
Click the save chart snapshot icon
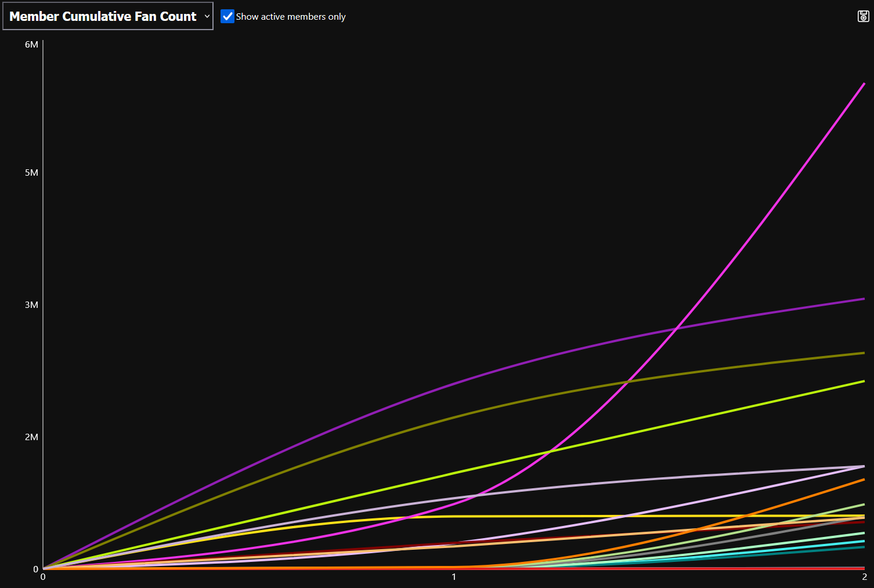pyautogui.click(x=863, y=16)
